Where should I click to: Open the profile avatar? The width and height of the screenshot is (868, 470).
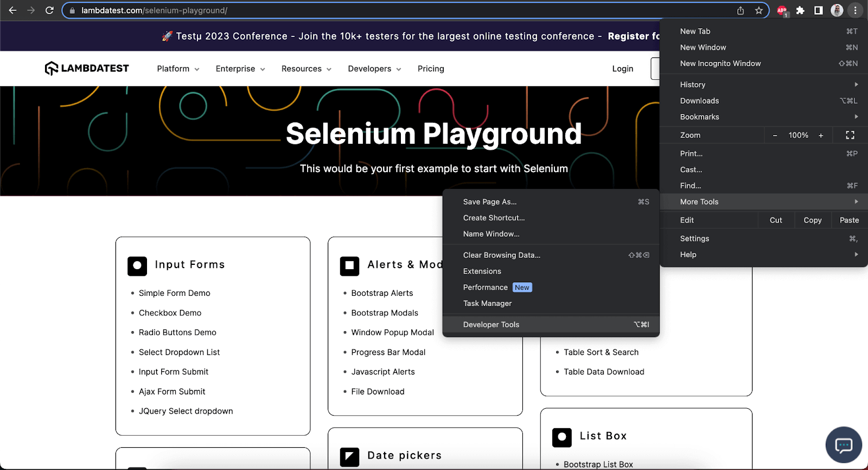(x=837, y=10)
